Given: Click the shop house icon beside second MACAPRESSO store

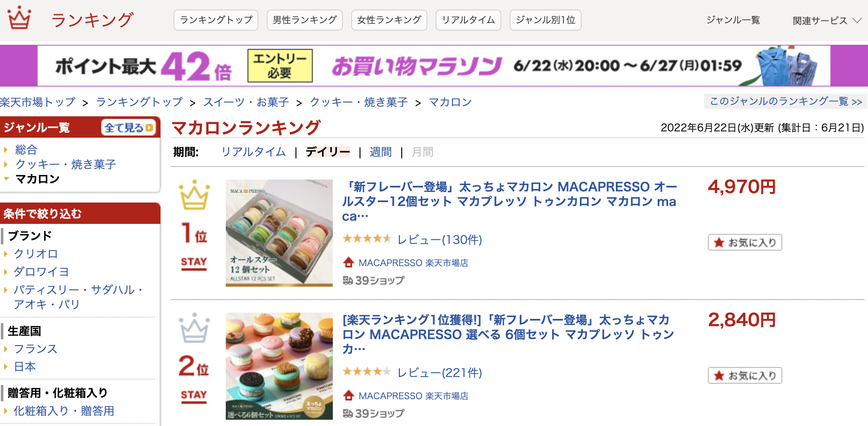Looking at the screenshot, I should click(348, 395).
